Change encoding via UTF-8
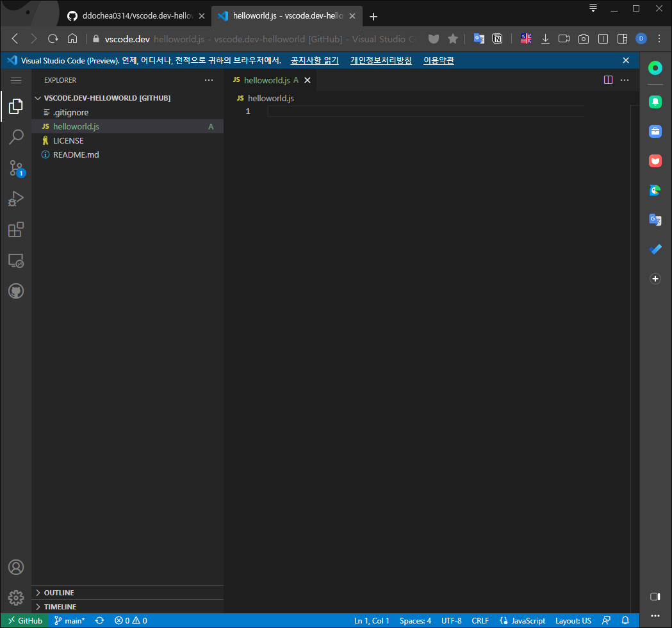 pyautogui.click(x=451, y=620)
